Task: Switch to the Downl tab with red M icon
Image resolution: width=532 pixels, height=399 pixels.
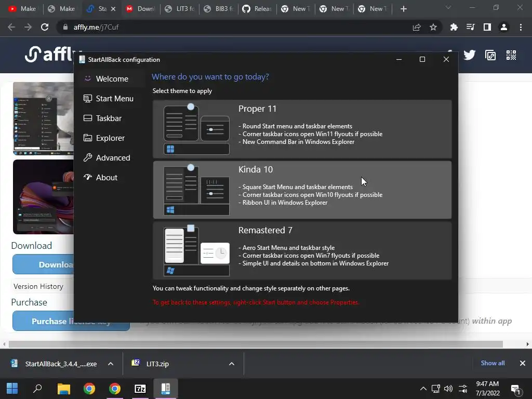Action: (140, 9)
